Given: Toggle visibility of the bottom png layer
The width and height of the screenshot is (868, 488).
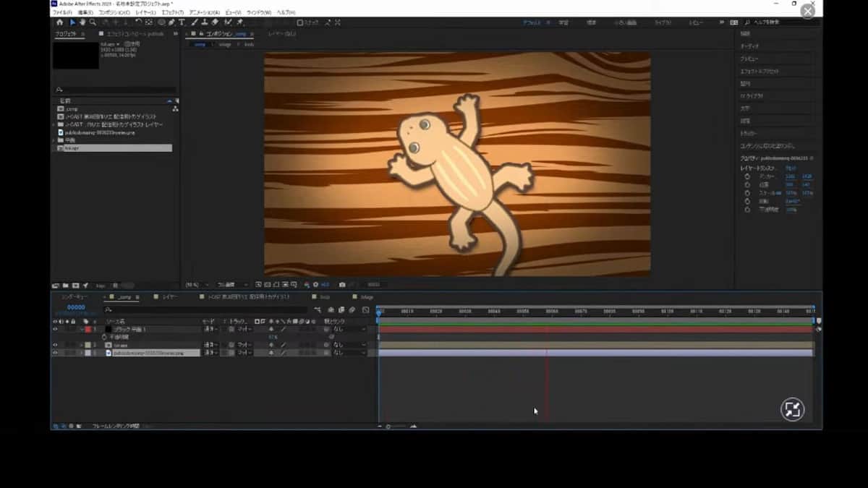Looking at the screenshot, I should (55, 353).
